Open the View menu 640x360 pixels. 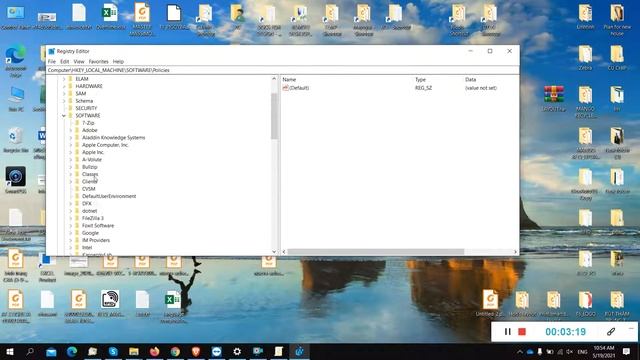click(79, 62)
